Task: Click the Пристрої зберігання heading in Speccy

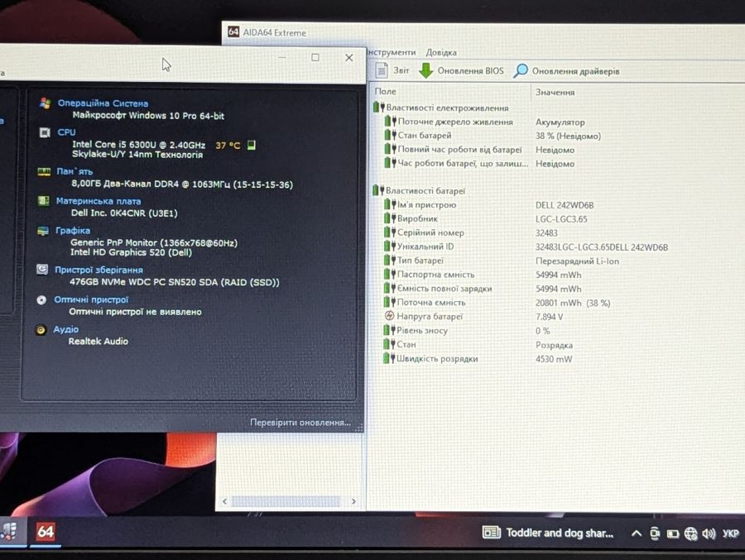Action: (99, 270)
